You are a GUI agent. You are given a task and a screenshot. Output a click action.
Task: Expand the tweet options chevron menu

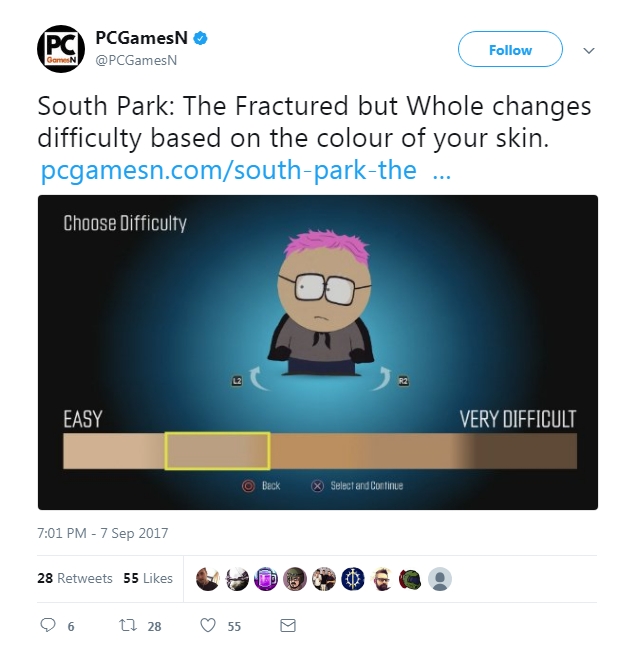click(589, 51)
